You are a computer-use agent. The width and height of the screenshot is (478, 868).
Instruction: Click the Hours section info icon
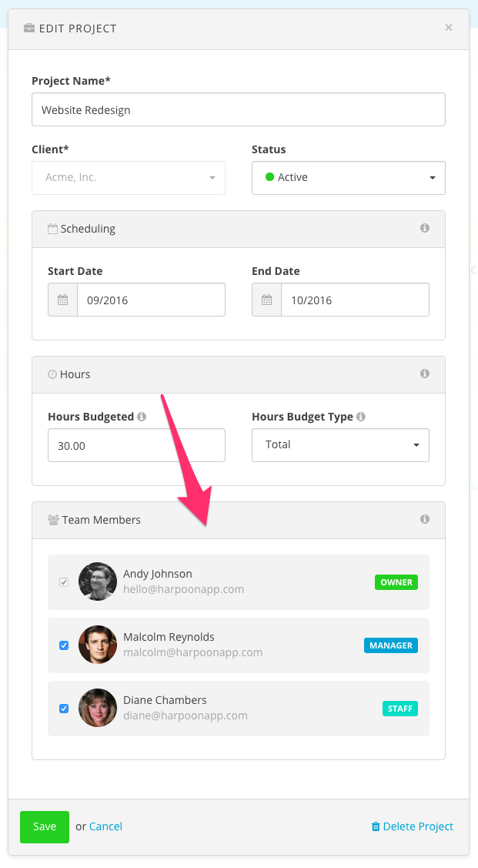425,374
